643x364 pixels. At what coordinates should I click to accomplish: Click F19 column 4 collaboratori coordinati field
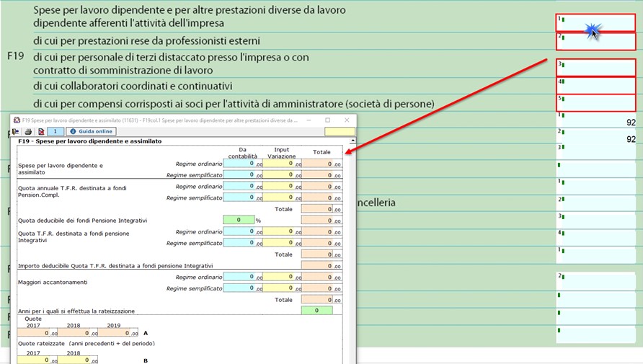click(595, 86)
